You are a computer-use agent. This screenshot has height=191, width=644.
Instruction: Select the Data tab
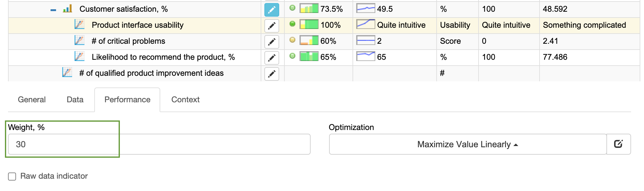pos(75,100)
